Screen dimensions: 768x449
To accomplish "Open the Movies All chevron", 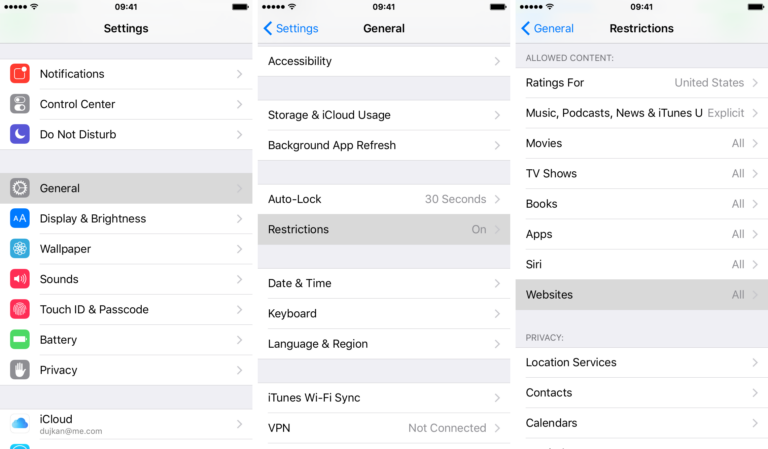I will (x=755, y=143).
